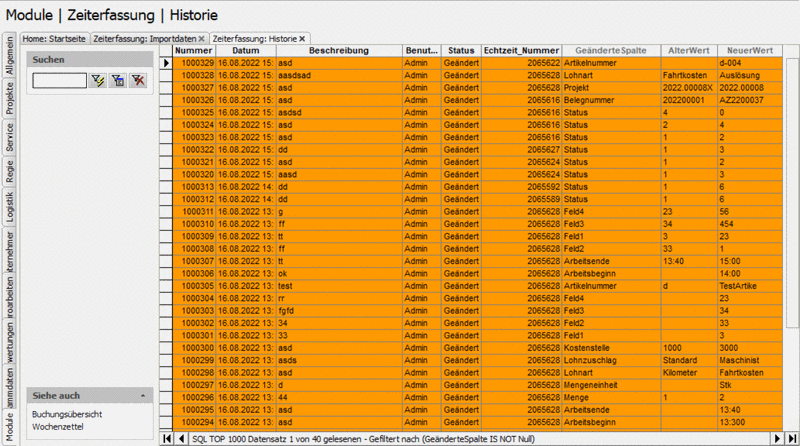Select cell 'aasdsad' in Beschreibung

pos(339,75)
